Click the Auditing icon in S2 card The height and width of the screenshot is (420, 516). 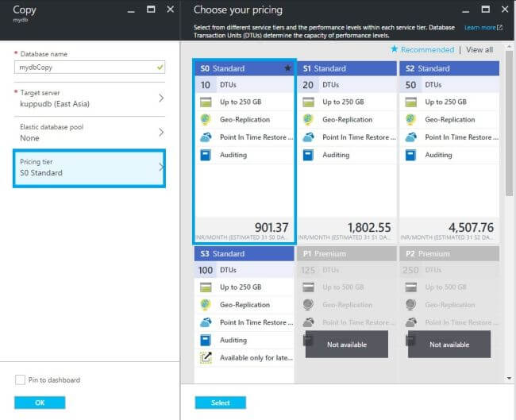pyautogui.click(x=410, y=155)
